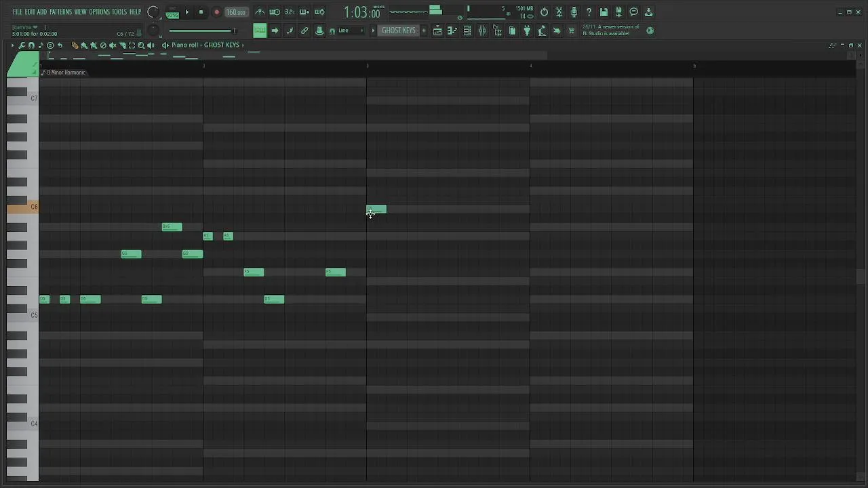Toggle wait for input before recording

click(x=275, y=12)
